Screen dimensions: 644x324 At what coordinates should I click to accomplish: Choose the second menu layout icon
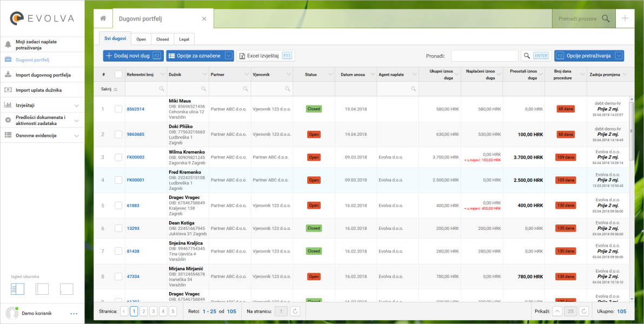click(42, 289)
